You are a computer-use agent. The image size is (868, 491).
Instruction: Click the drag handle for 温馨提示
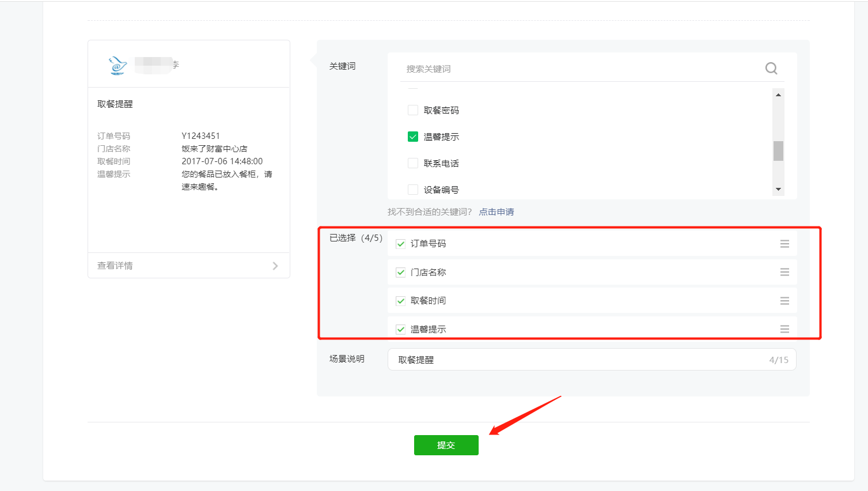784,329
